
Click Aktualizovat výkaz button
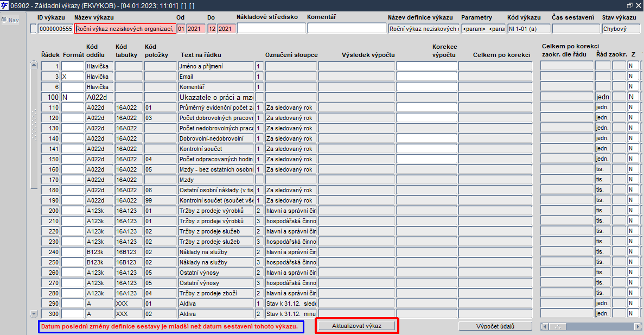point(356,326)
